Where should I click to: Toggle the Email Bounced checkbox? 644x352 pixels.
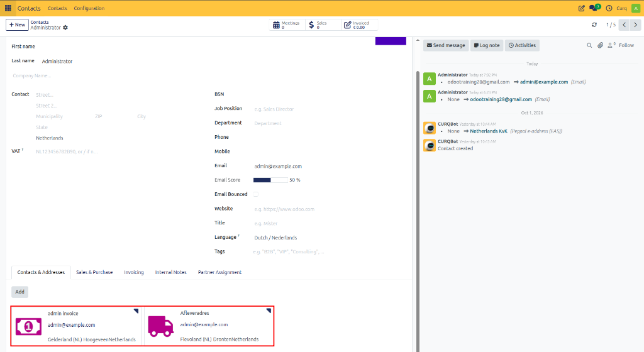(x=256, y=194)
